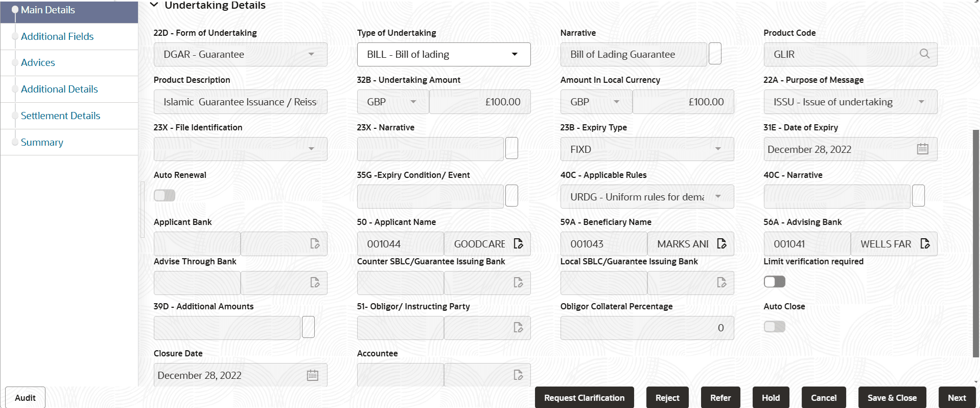The height and width of the screenshot is (408, 980).
Task: Collapse the Undertaking Details section
Action: [x=154, y=5]
